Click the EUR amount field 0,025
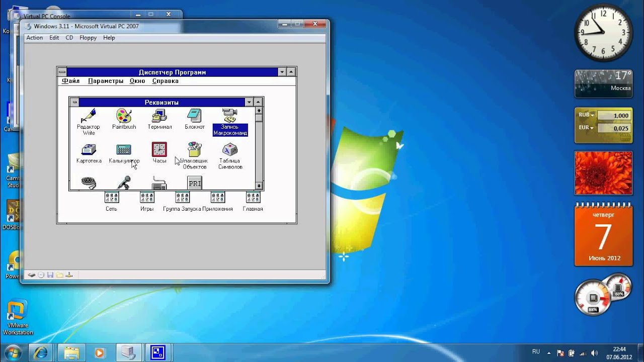Image resolution: width=644 pixels, height=362 pixels. tap(614, 128)
